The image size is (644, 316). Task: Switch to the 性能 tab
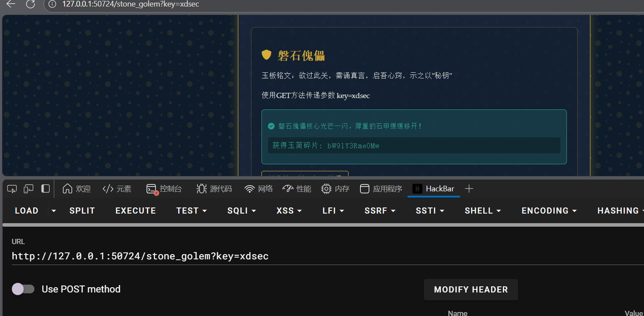[x=297, y=188]
